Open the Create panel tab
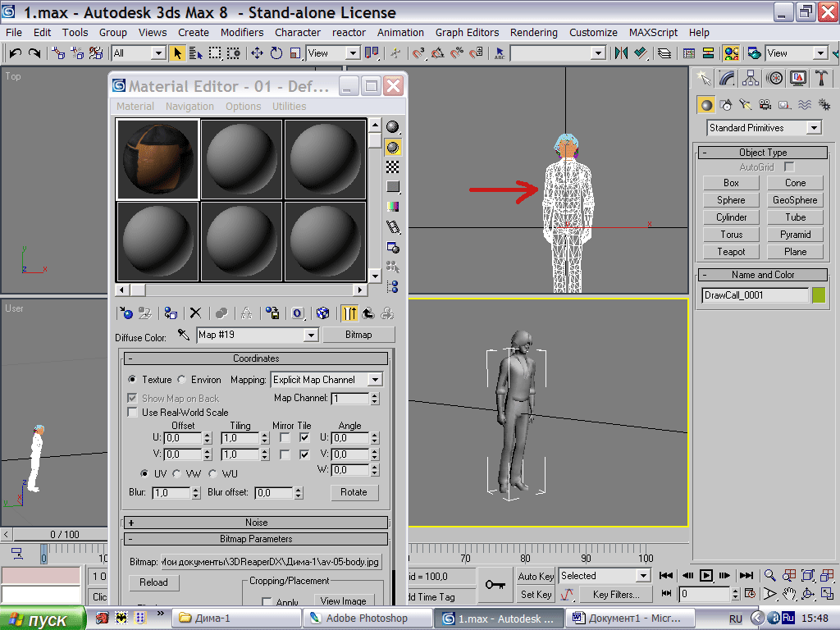This screenshot has height=630, width=840. click(704, 79)
